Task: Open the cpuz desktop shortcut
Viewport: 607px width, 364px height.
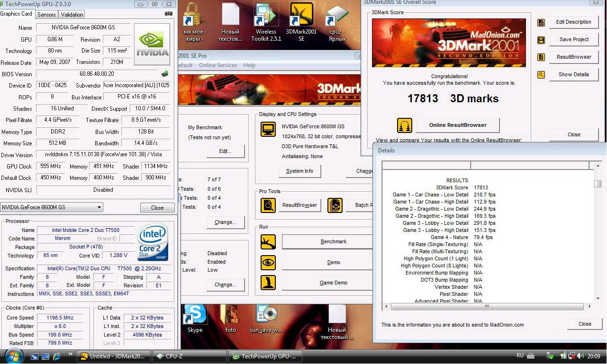Action: pyautogui.click(x=337, y=22)
